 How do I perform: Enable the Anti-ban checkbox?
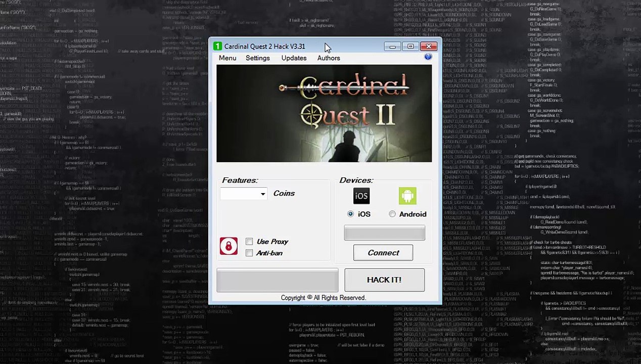tap(249, 253)
